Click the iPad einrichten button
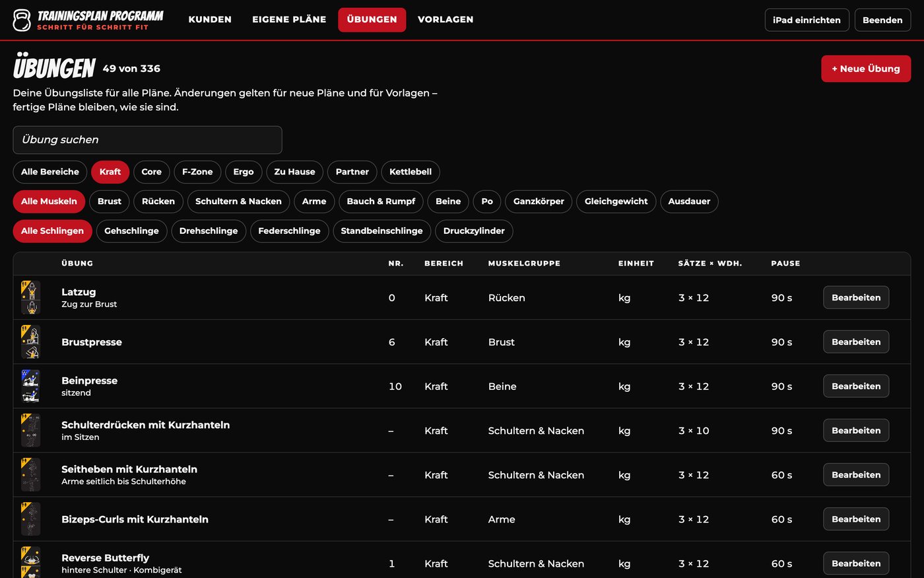Viewport: 924px width, 578px height. click(807, 20)
